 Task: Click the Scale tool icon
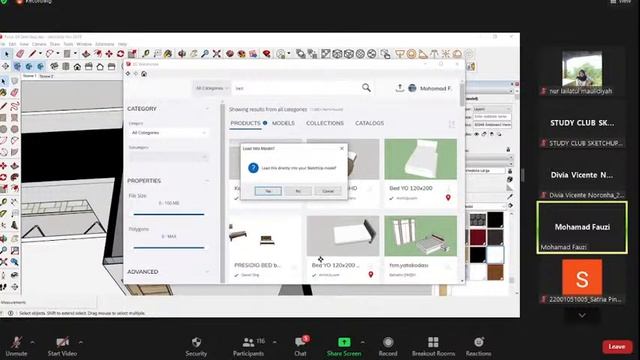[132, 54]
